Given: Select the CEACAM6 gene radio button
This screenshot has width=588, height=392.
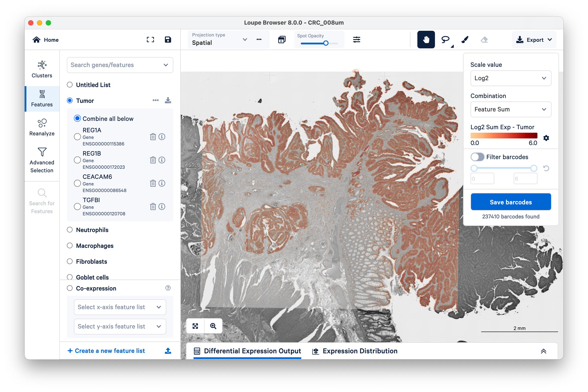Looking at the screenshot, I should pos(77,183).
